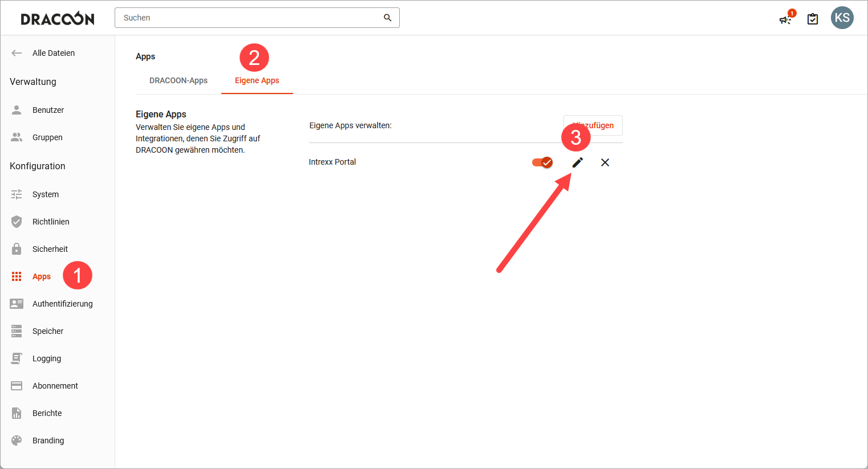This screenshot has height=469, width=868.
Task: Open the KS user avatar menu
Action: click(842, 18)
